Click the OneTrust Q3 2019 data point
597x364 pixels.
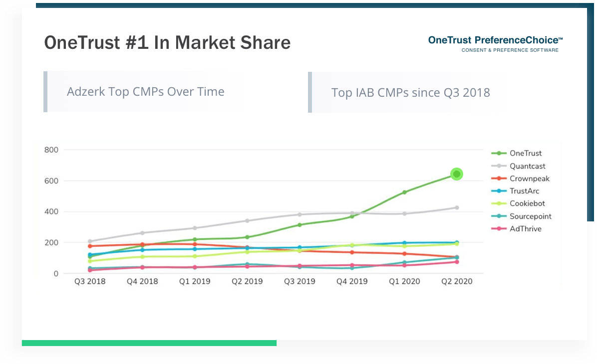(299, 225)
